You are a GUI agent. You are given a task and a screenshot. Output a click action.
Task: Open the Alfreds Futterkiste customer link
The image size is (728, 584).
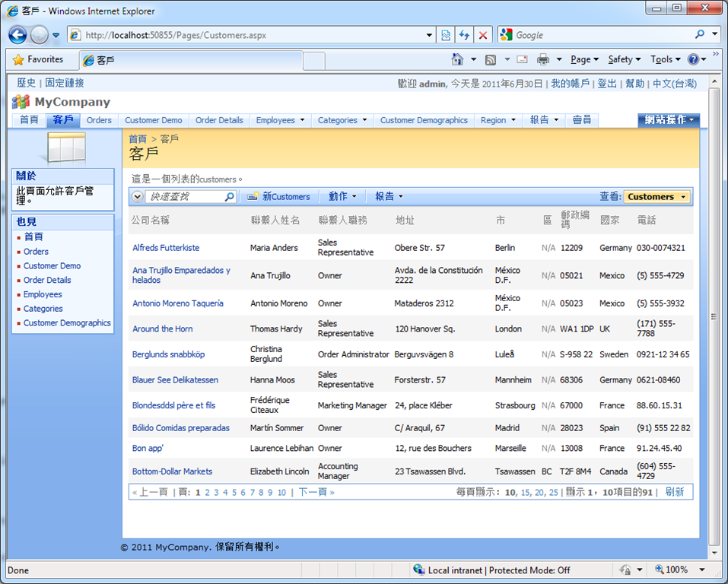click(166, 248)
